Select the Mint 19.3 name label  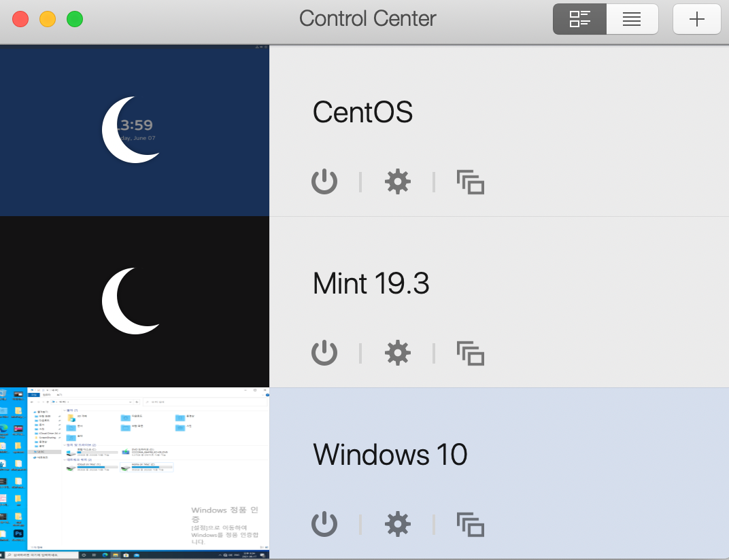(371, 283)
